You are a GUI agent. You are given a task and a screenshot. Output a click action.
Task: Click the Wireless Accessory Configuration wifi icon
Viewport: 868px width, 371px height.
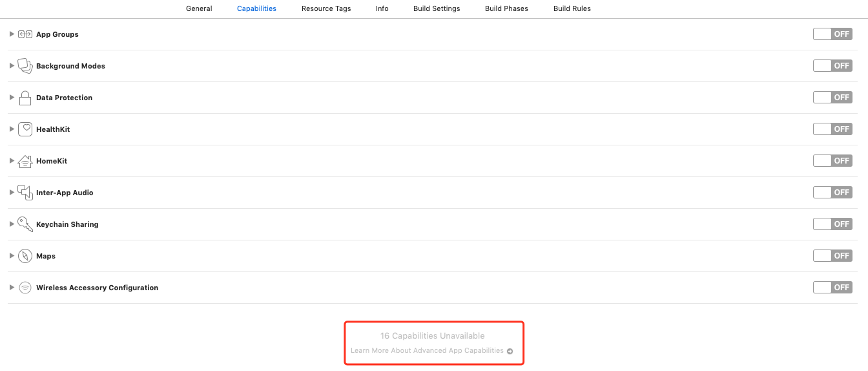(25, 288)
